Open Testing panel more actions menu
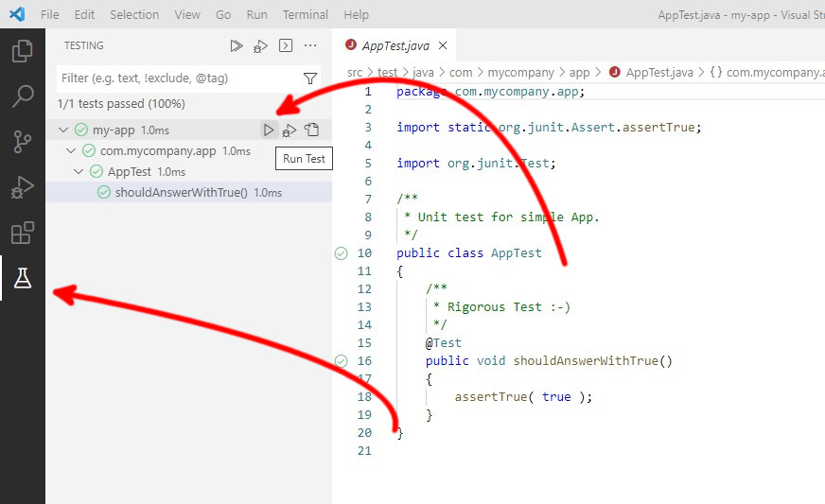The height and width of the screenshot is (504, 825). pos(310,45)
